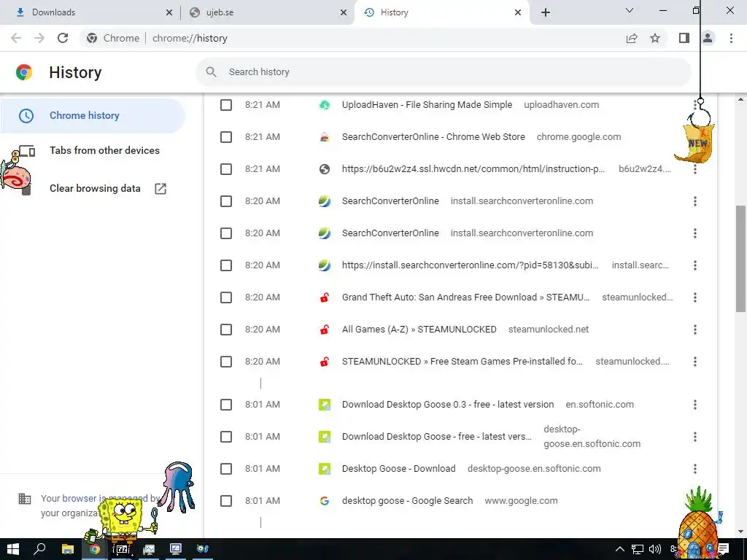Open Grand Theft Auto: San Andreas link
The height and width of the screenshot is (560, 747).
click(466, 297)
